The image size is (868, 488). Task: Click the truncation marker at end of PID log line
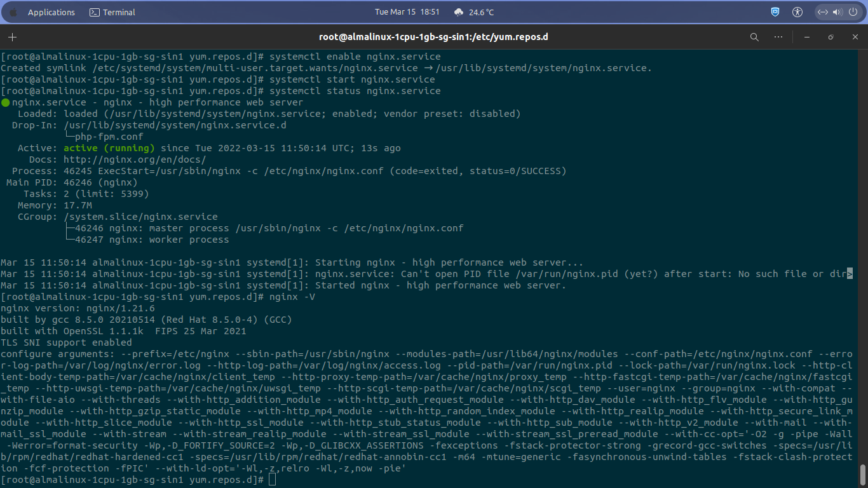coord(850,274)
